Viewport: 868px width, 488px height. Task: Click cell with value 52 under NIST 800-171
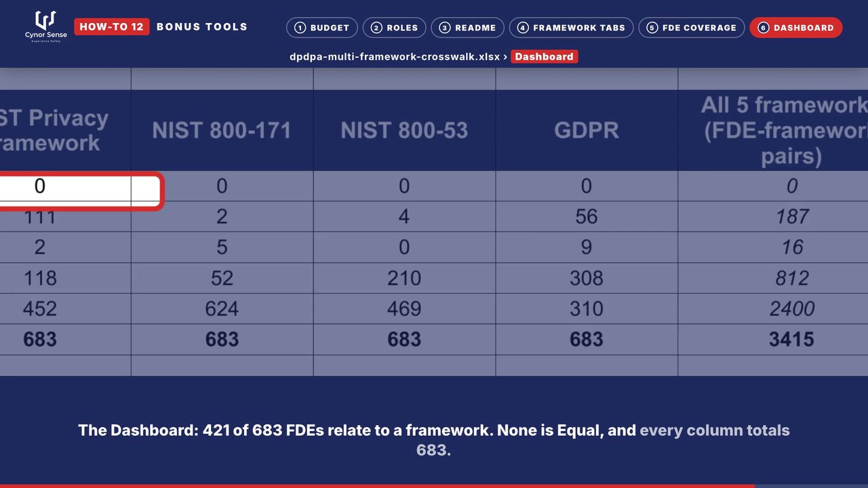[222, 278]
